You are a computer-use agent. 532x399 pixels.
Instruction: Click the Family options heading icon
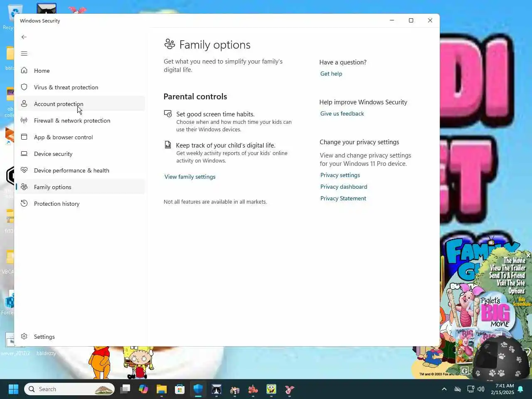tap(170, 44)
